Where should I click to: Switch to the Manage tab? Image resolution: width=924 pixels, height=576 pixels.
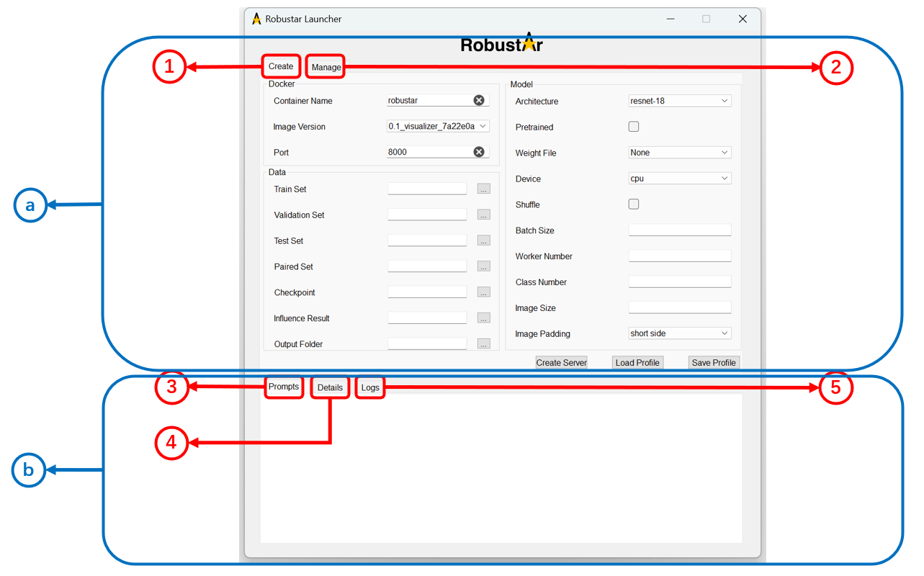[326, 67]
